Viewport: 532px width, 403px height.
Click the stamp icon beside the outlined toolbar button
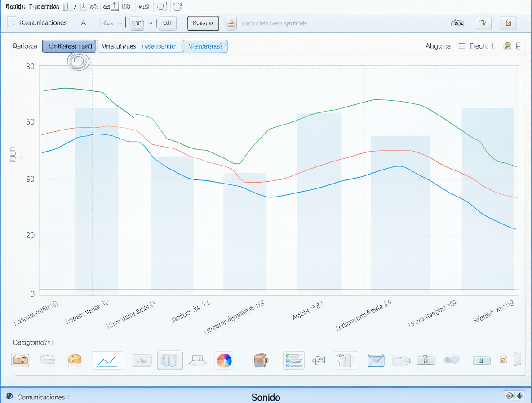pos(231,23)
